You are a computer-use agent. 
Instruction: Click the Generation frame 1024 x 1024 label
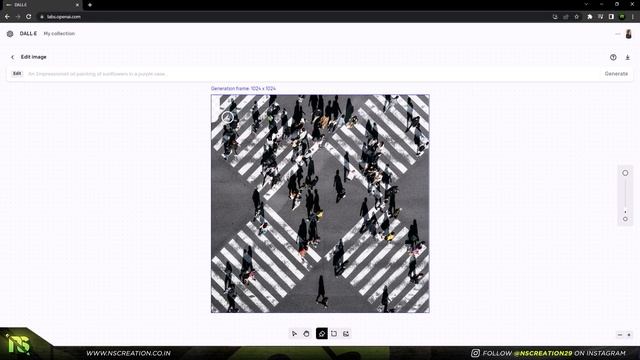click(x=243, y=89)
